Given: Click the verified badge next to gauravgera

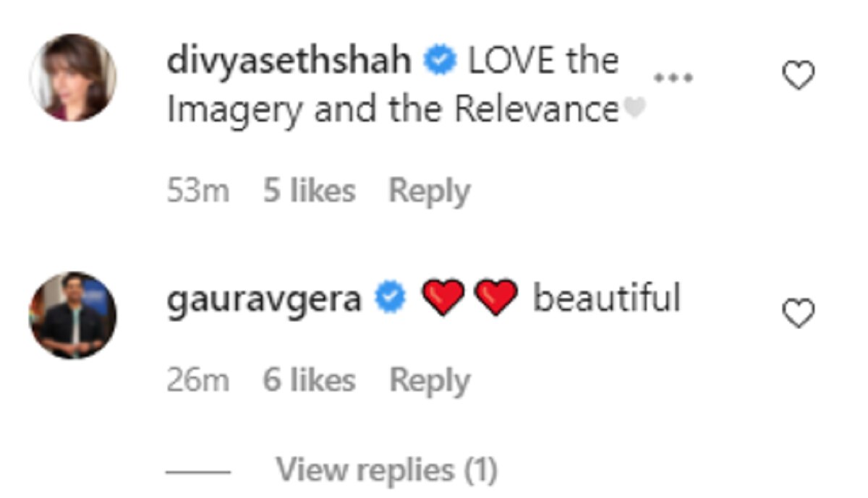Looking at the screenshot, I should tap(390, 297).
